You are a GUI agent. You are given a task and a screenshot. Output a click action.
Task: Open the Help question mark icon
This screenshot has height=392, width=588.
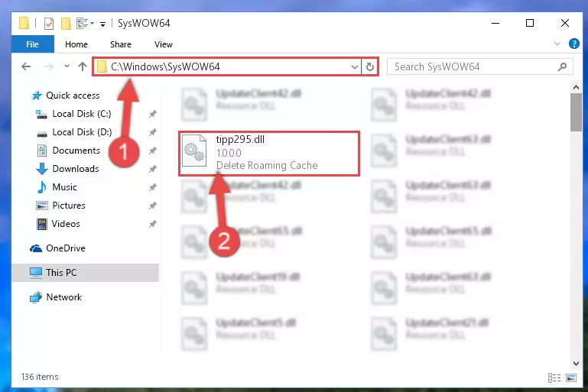coord(573,44)
